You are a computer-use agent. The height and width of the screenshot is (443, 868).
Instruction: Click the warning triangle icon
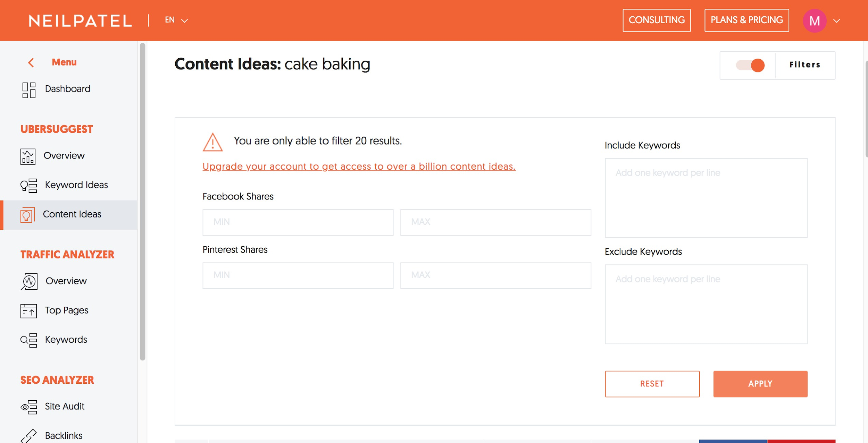[212, 142]
